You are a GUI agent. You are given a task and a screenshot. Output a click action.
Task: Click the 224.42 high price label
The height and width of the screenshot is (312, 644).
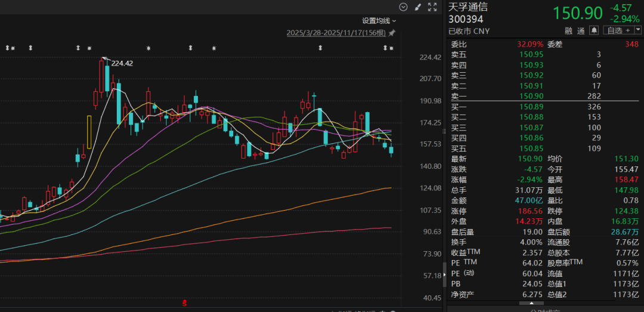(x=122, y=63)
